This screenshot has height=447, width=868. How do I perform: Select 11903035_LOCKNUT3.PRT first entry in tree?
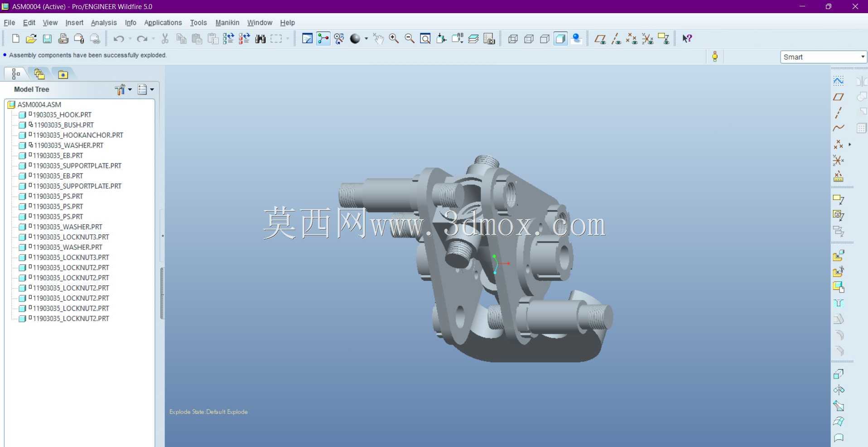(x=64, y=237)
